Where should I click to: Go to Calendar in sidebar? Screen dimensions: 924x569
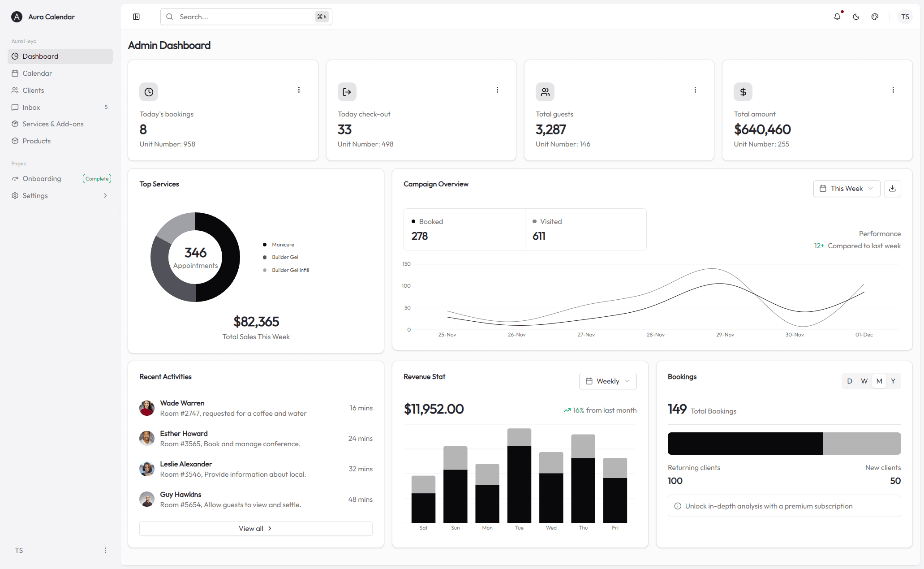[x=37, y=73]
